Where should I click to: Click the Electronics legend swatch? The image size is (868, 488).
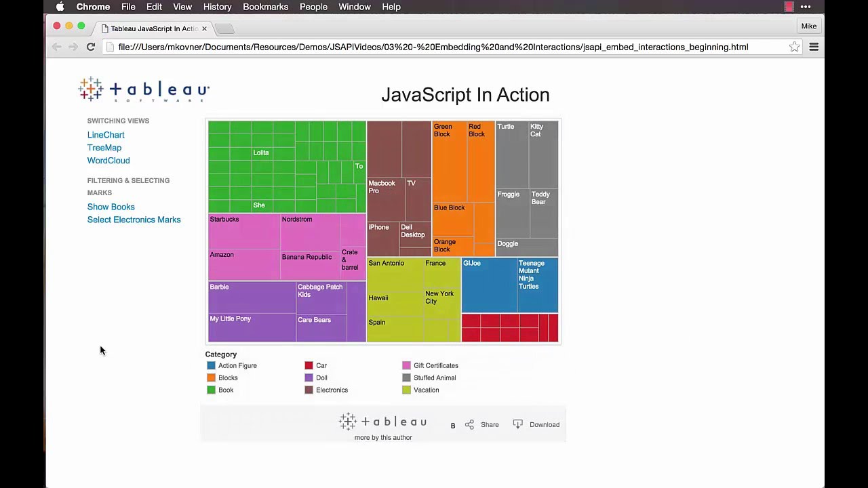(x=309, y=390)
